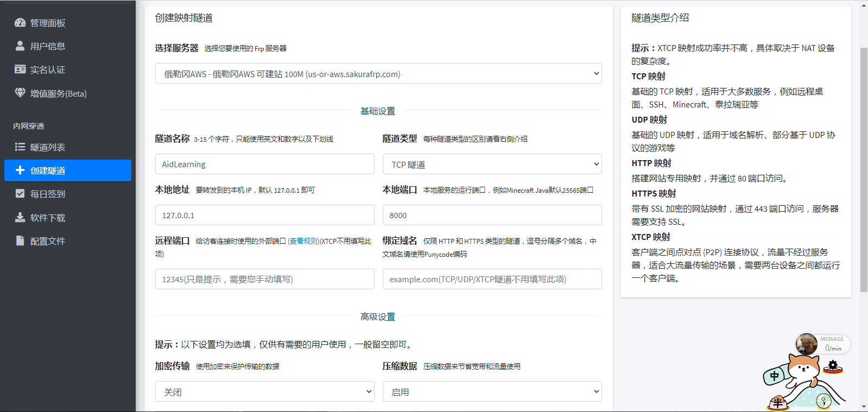Click the scrollbar up arrow

[864, 5]
